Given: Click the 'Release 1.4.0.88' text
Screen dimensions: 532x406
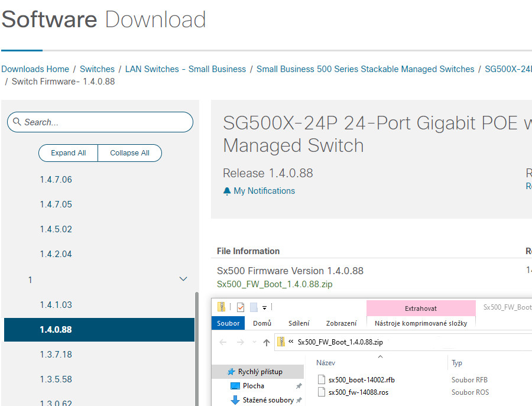Looking at the screenshot, I should (x=268, y=173).
